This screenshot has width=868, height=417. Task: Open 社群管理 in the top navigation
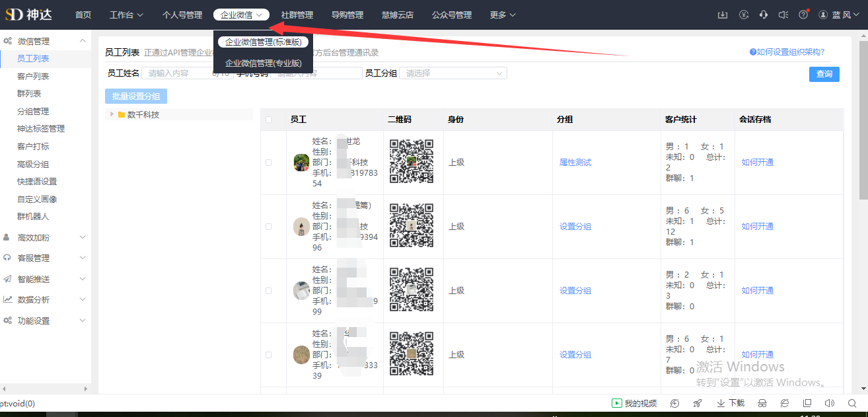tap(297, 15)
